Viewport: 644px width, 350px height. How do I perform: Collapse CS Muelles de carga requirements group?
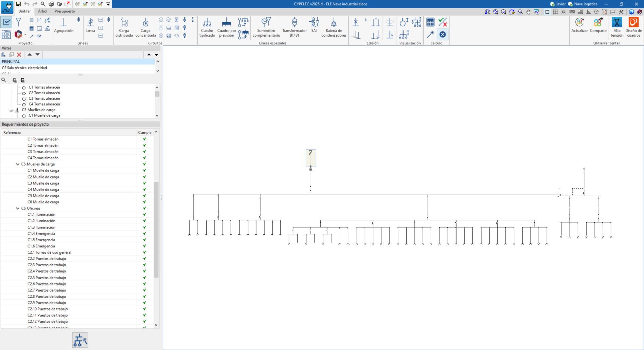point(18,164)
